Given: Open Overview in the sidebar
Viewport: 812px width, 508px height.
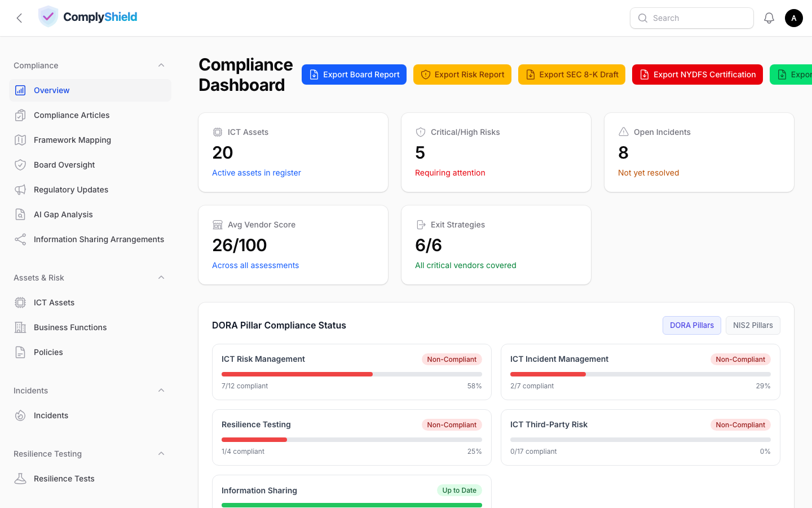Looking at the screenshot, I should pos(90,90).
